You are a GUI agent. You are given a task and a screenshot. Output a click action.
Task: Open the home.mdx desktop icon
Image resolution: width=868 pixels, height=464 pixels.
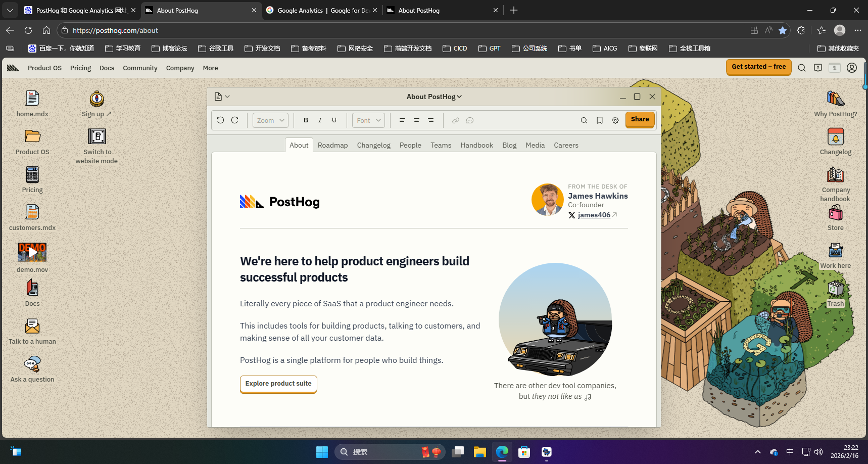[x=32, y=104]
